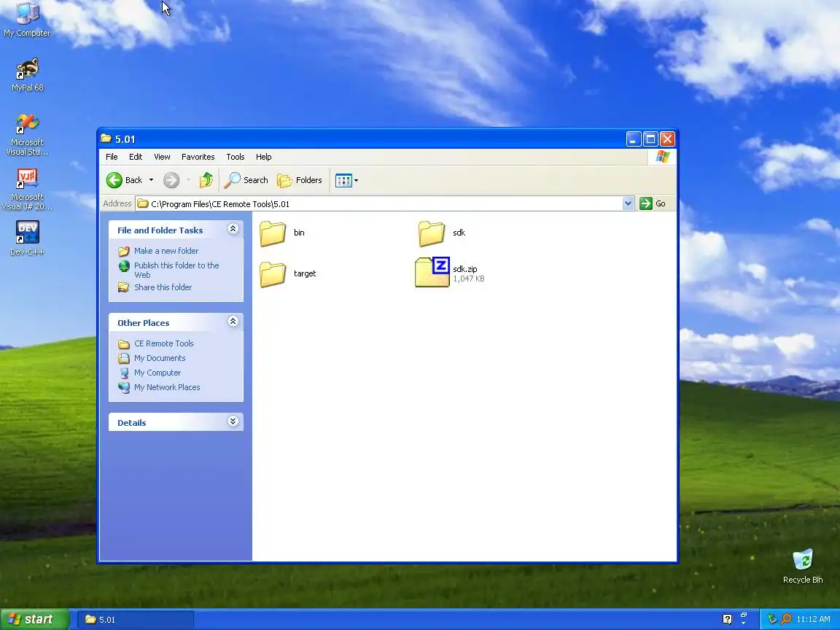Screen dimensions: 840x630
Task: Open the Edit menu
Action: tap(136, 157)
